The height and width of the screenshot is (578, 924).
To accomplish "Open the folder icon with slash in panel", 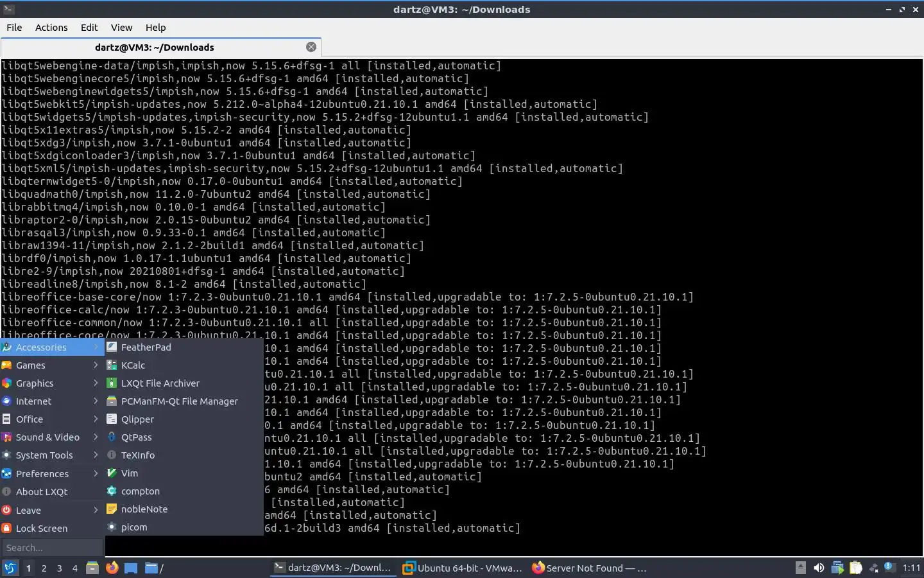I will [x=154, y=568].
